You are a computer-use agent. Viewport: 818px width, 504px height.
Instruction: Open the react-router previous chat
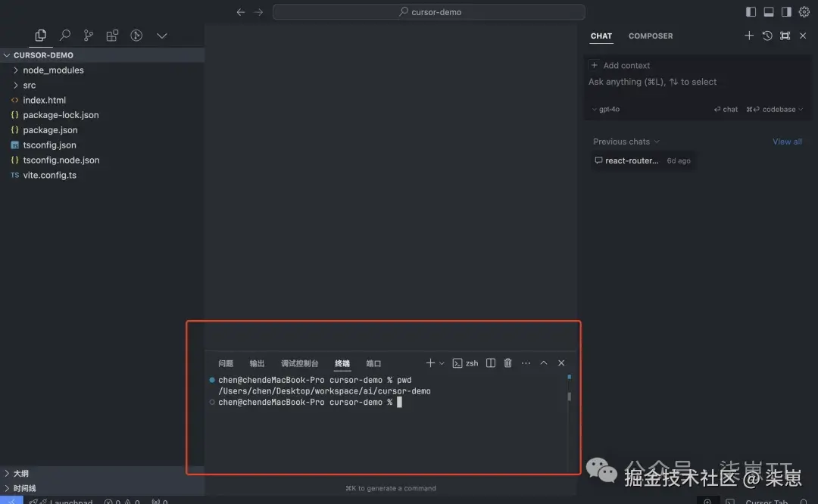642,160
